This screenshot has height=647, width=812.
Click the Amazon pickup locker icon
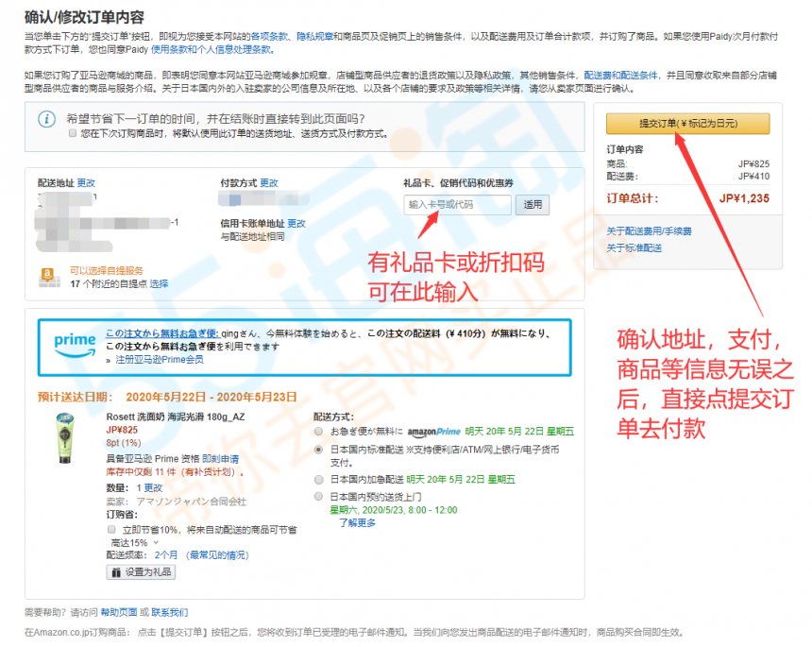click(x=50, y=277)
